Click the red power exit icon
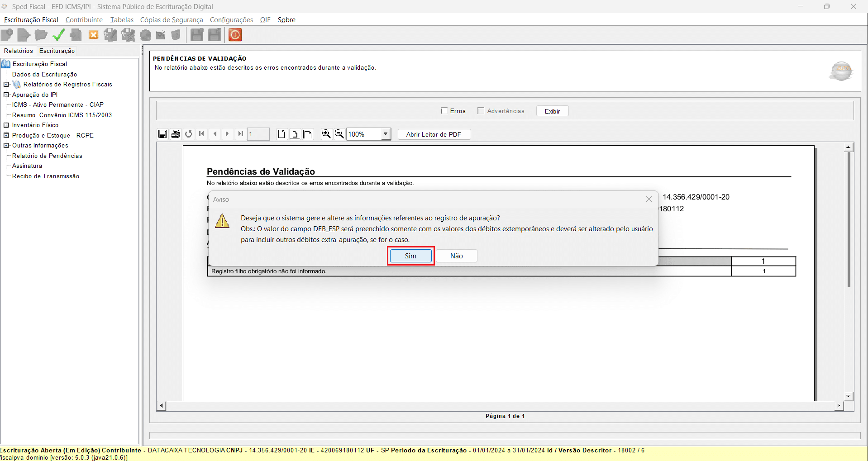Image resolution: width=868 pixels, height=461 pixels. 235,35
